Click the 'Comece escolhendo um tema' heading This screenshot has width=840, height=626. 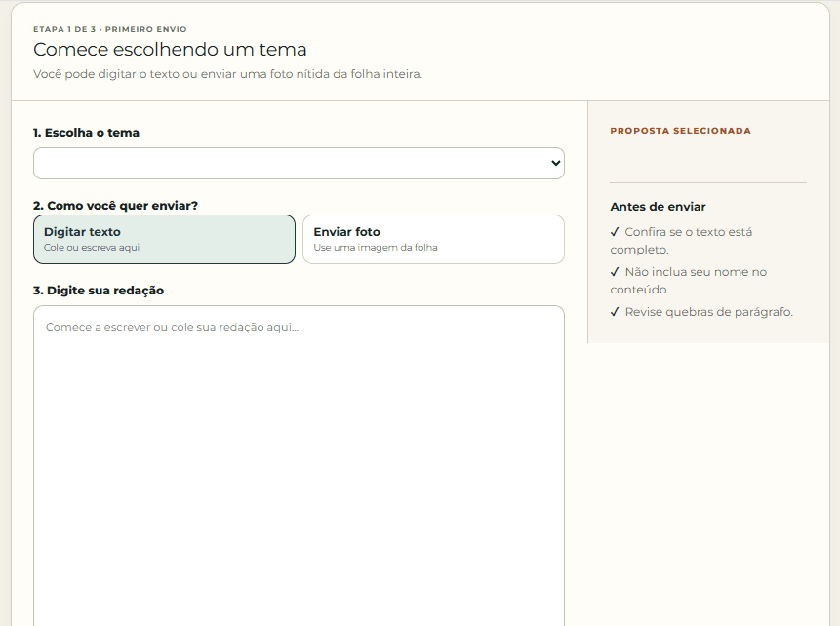pos(170,50)
